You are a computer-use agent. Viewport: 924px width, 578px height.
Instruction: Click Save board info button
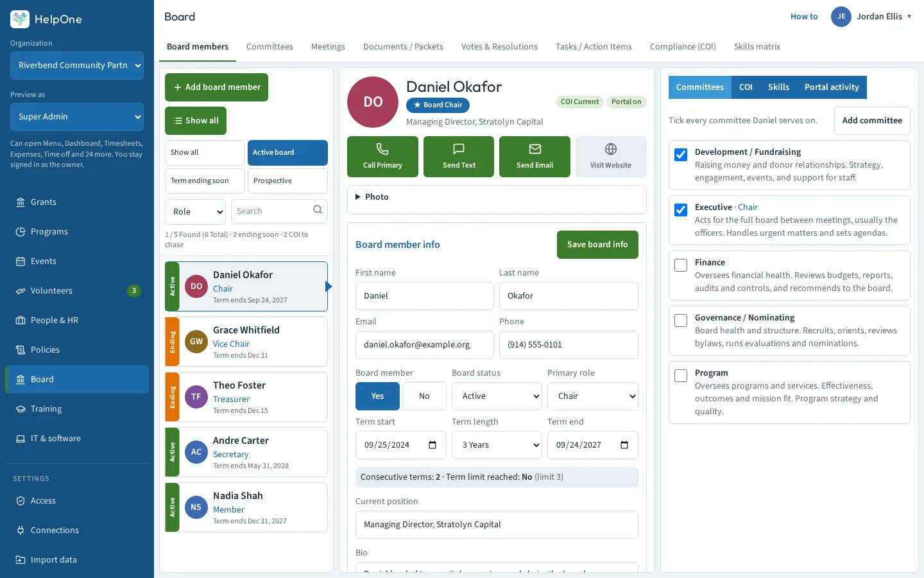coord(597,245)
